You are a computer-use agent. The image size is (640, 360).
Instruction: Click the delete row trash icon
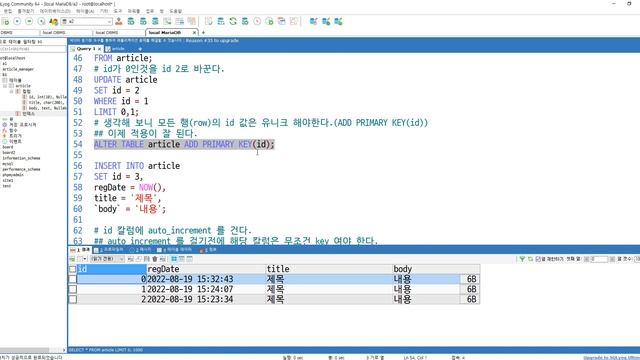pyautogui.click(x=155, y=259)
